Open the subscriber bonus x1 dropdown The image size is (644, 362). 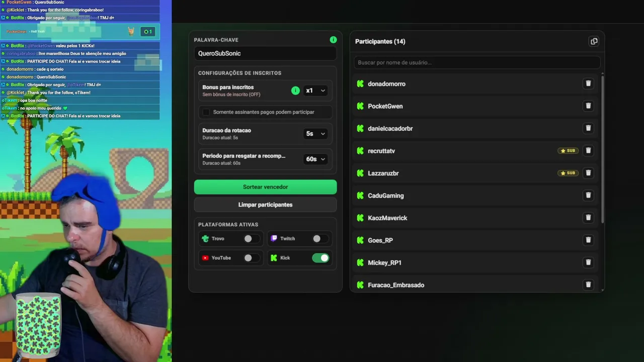click(315, 90)
